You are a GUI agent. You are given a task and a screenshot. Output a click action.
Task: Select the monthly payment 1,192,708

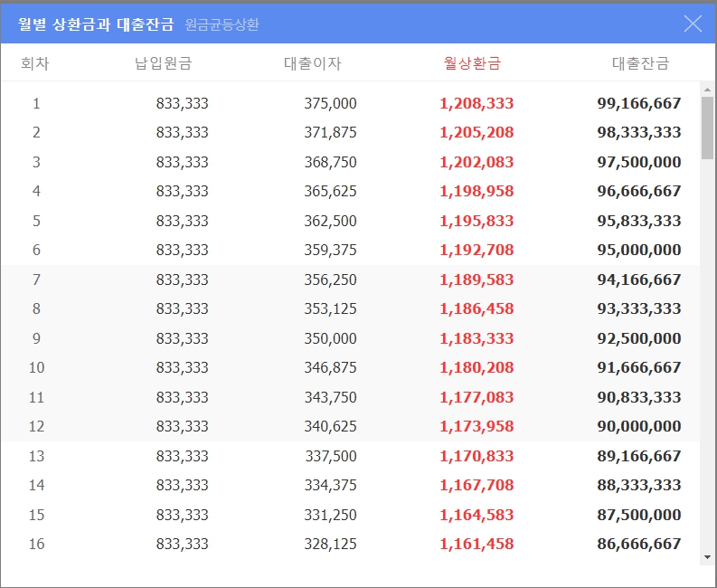476,250
